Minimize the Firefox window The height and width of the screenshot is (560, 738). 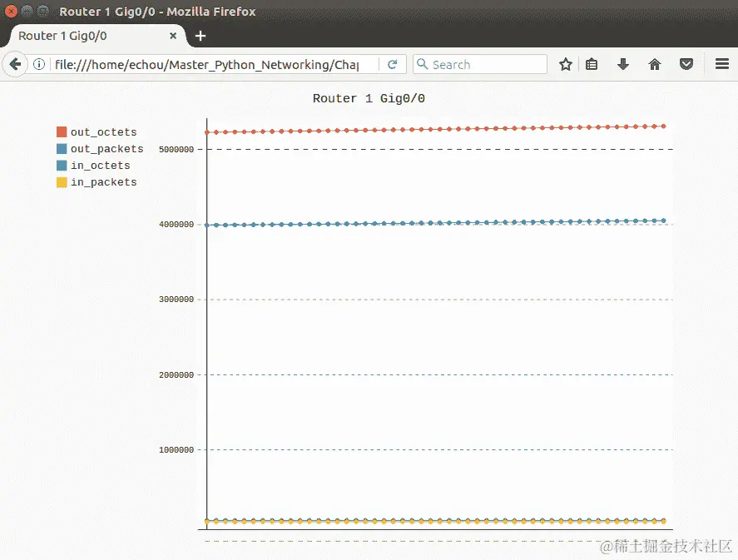pos(27,11)
